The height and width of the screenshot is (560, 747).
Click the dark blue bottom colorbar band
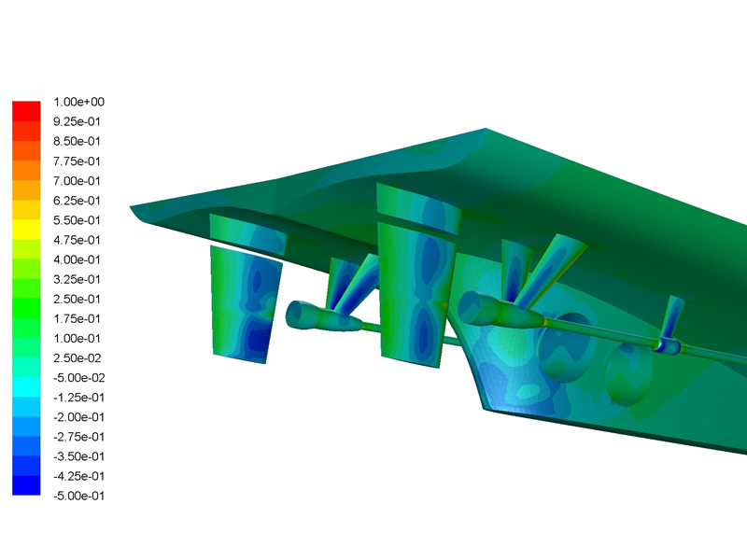[26, 485]
